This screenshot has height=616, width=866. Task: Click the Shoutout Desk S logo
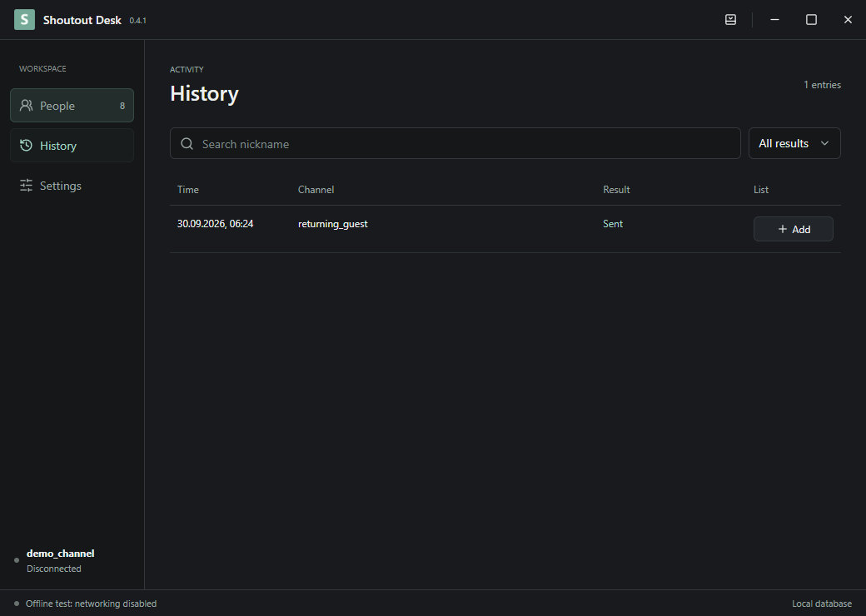click(x=24, y=20)
